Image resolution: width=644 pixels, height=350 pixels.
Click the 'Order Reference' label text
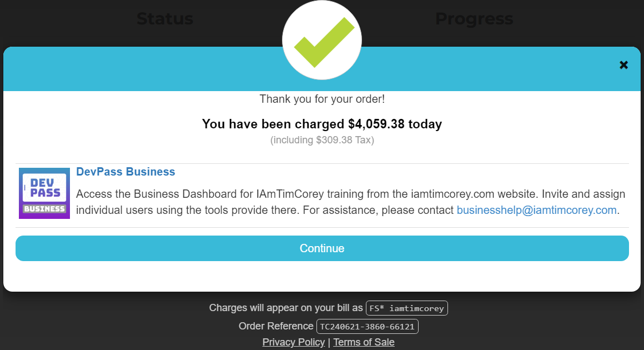point(276,326)
